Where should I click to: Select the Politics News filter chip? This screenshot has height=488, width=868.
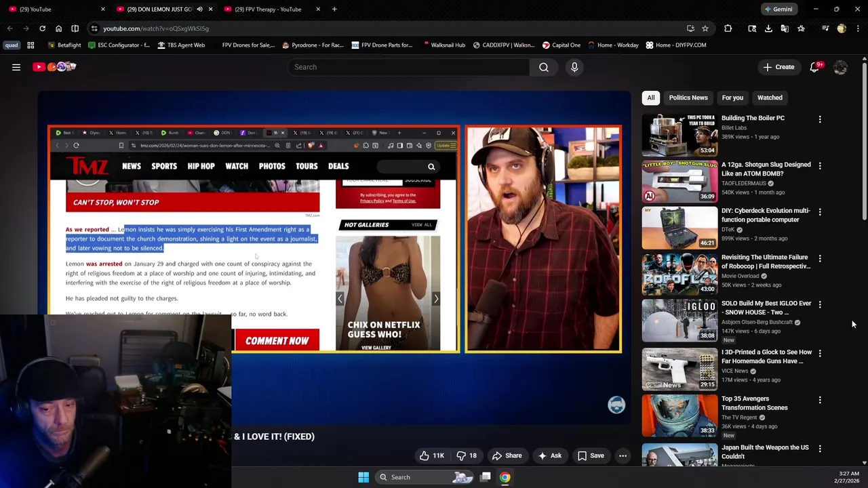[x=688, y=98]
